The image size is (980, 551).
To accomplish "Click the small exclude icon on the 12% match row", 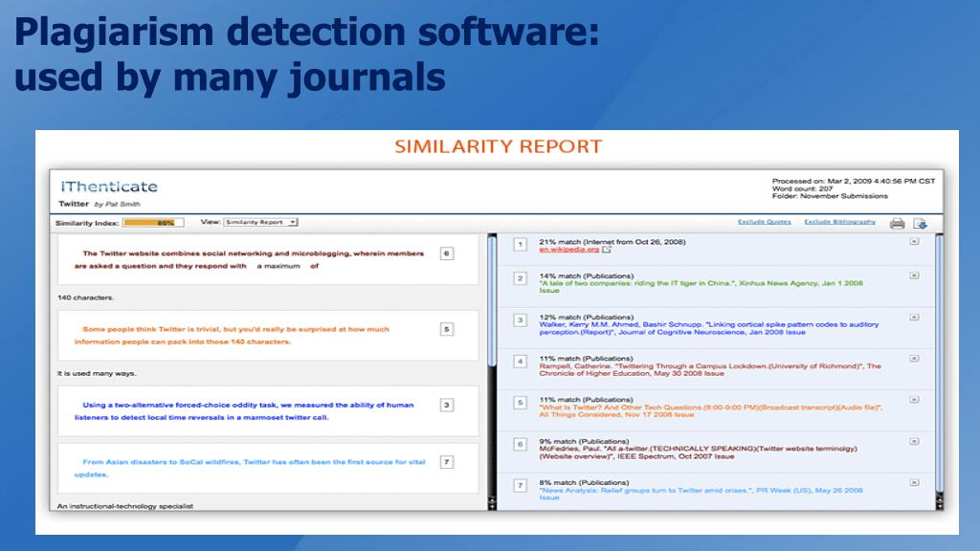I will pos(914,318).
